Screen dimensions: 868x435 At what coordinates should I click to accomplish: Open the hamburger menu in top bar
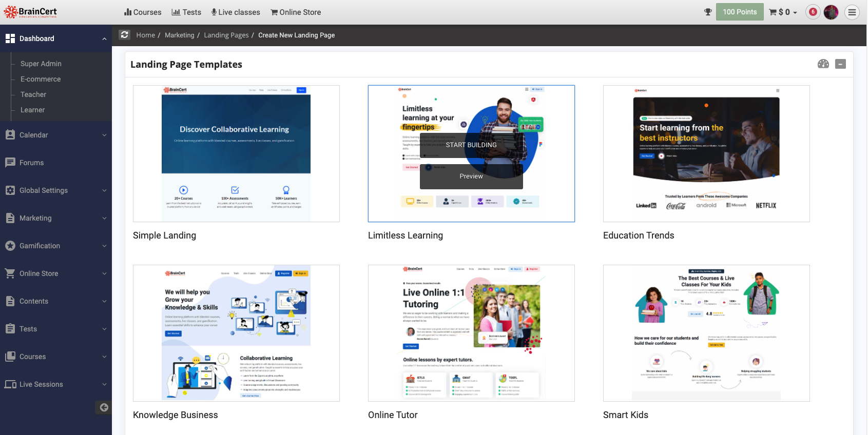[x=852, y=12]
